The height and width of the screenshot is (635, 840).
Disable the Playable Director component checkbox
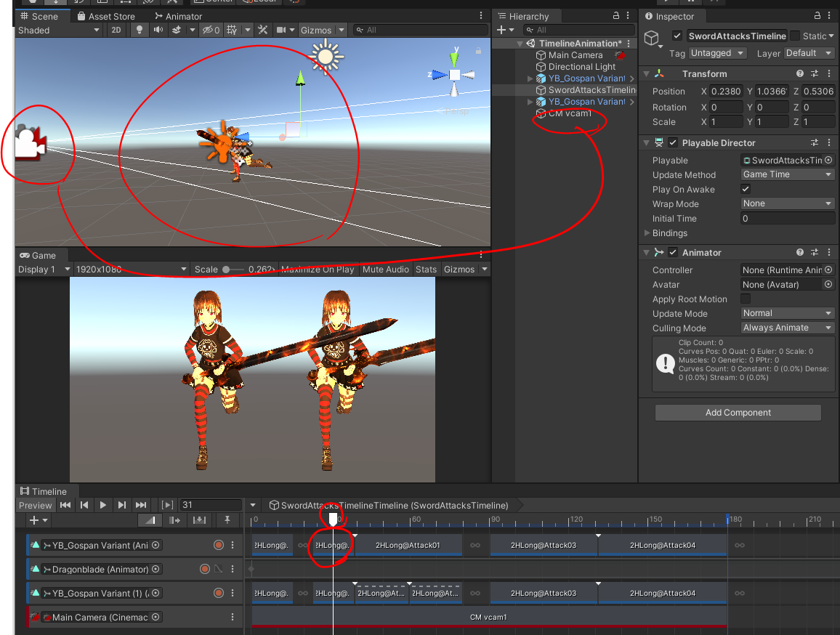pyautogui.click(x=674, y=142)
